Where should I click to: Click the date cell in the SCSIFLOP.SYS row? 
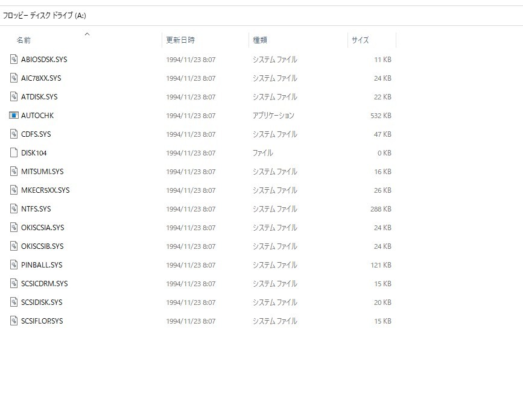191,321
